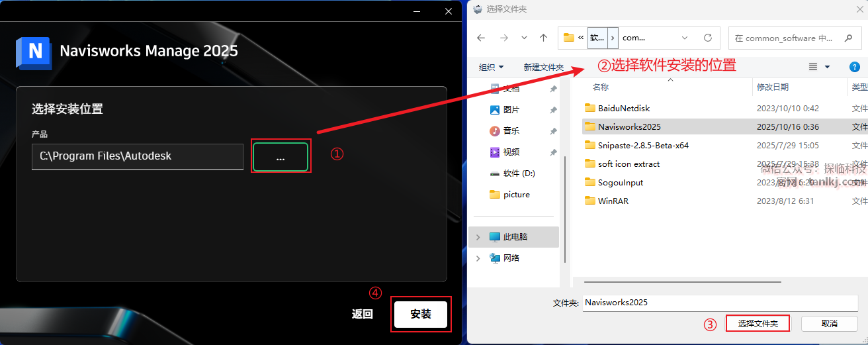This screenshot has height=345, width=868.
Task: Click the 安装 install button
Action: click(421, 314)
